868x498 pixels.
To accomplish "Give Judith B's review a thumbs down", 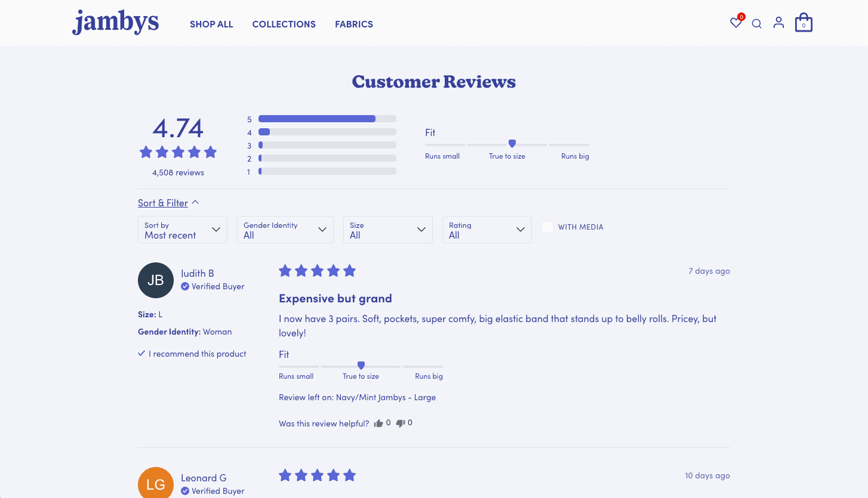I will (x=401, y=423).
